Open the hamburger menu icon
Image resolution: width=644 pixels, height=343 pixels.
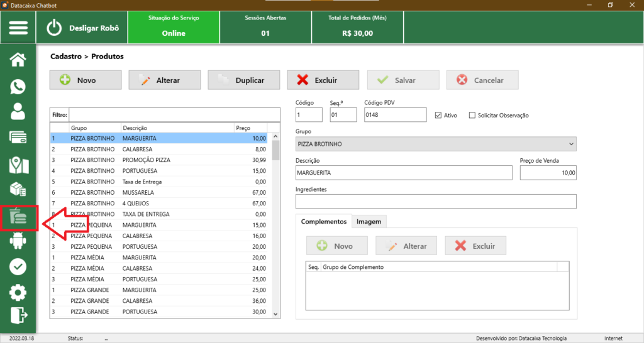18,28
